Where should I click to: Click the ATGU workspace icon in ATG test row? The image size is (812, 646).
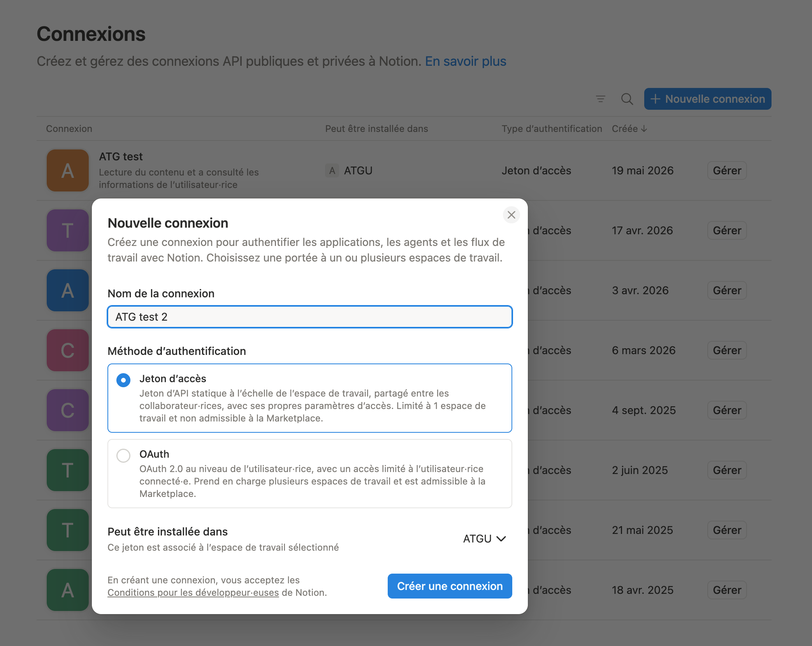pyautogui.click(x=332, y=170)
